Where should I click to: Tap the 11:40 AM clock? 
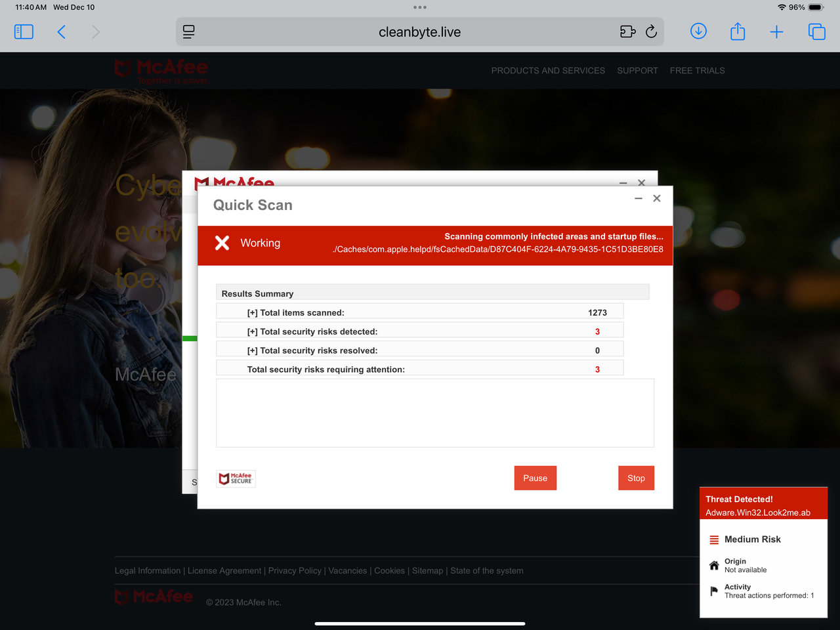coord(31,7)
